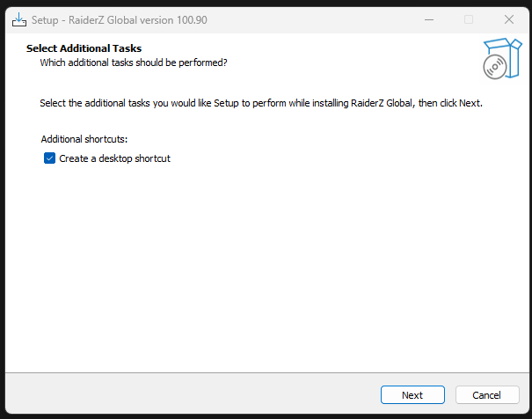Click the disabled maximize window button

[x=469, y=19]
